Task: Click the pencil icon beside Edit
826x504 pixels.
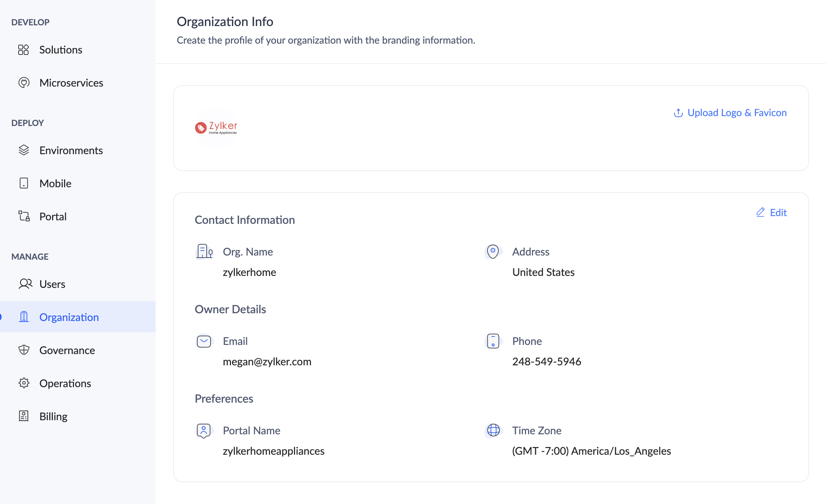Action: (x=760, y=213)
